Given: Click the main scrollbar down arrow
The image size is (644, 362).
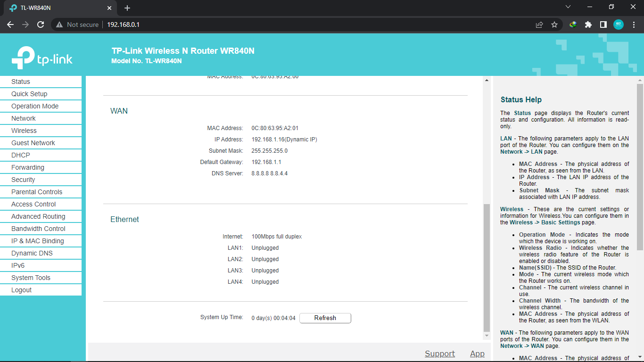Looking at the screenshot, I should point(487,336).
